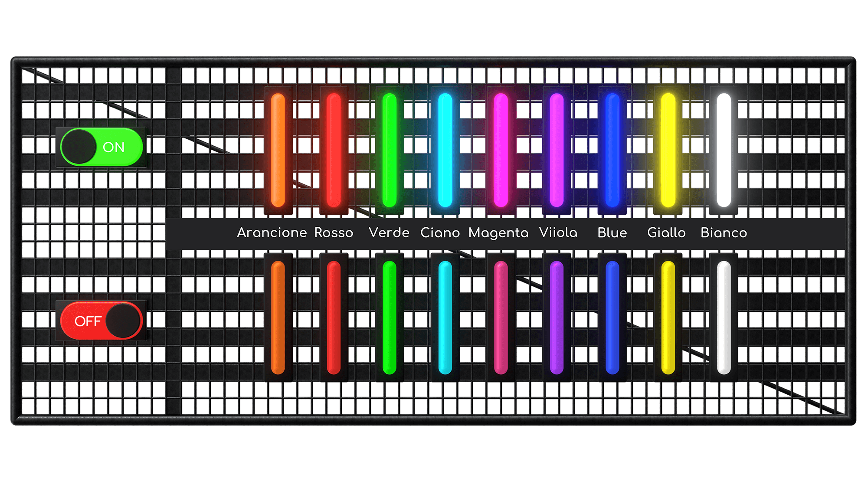This screenshot has height=488, width=868.
Task: Click the unlit green bar in the bottom row
Action: point(390,318)
